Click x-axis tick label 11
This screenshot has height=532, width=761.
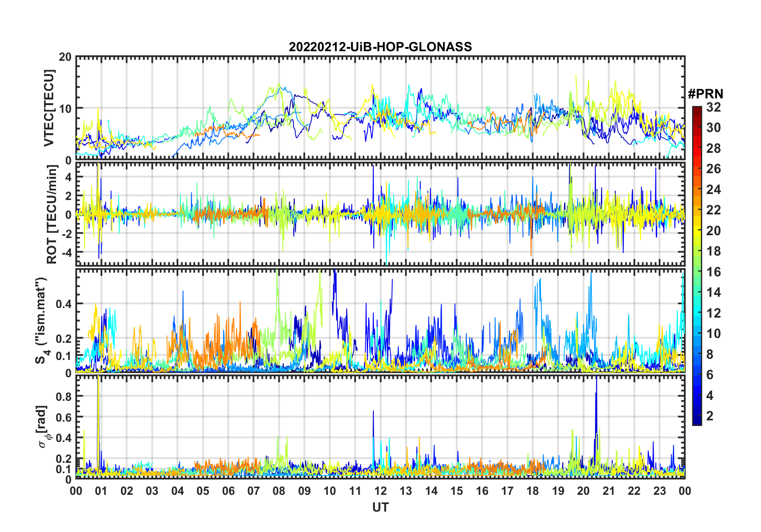(355, 491)
